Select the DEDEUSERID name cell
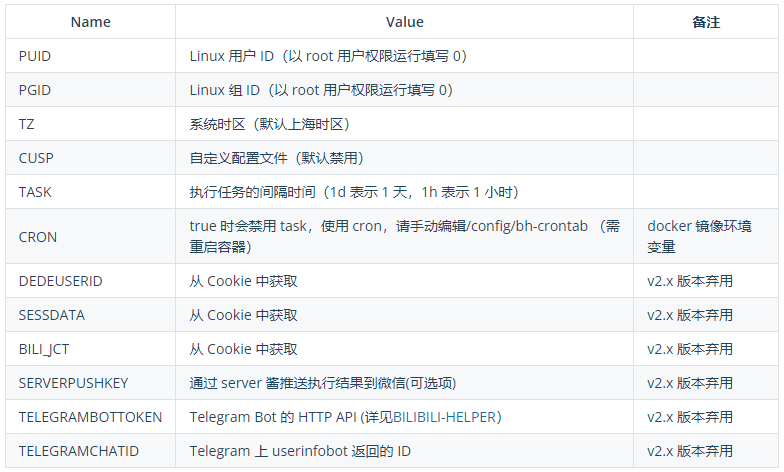Viewport: 784px width, 472px height. (60, 281)
